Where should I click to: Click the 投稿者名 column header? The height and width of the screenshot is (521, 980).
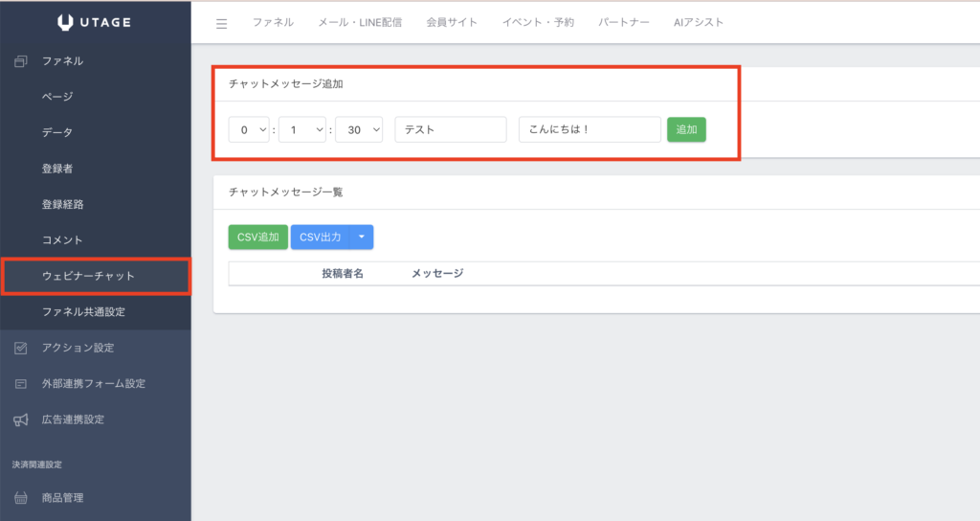coord(343,273)
